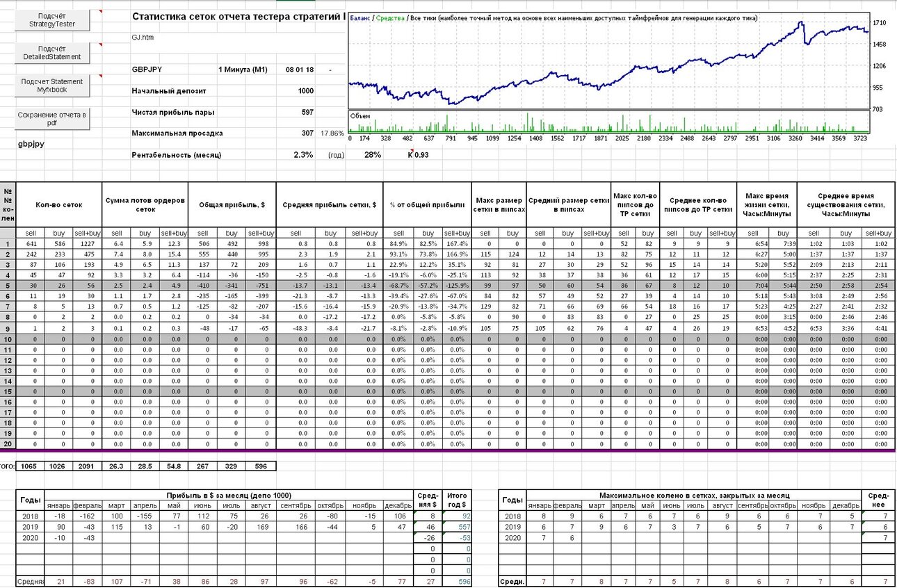Select the Сумма лотов ордеров сеток header

point(145,205)
